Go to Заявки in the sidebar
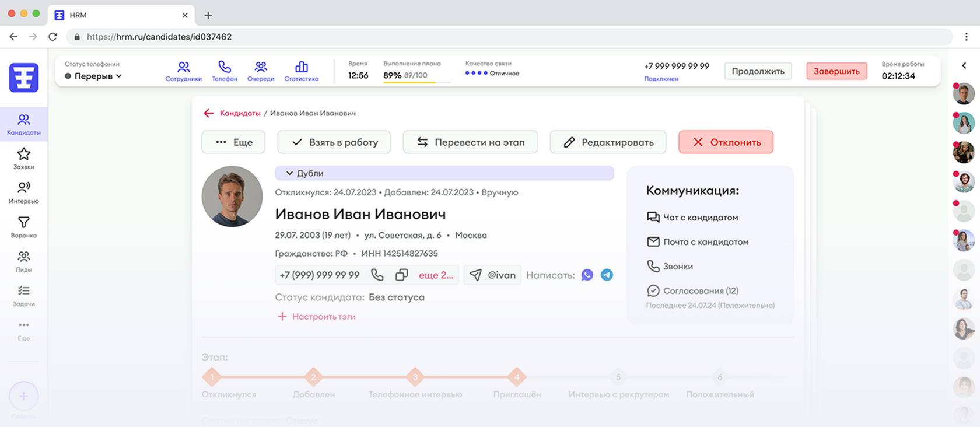 point(24,159)
